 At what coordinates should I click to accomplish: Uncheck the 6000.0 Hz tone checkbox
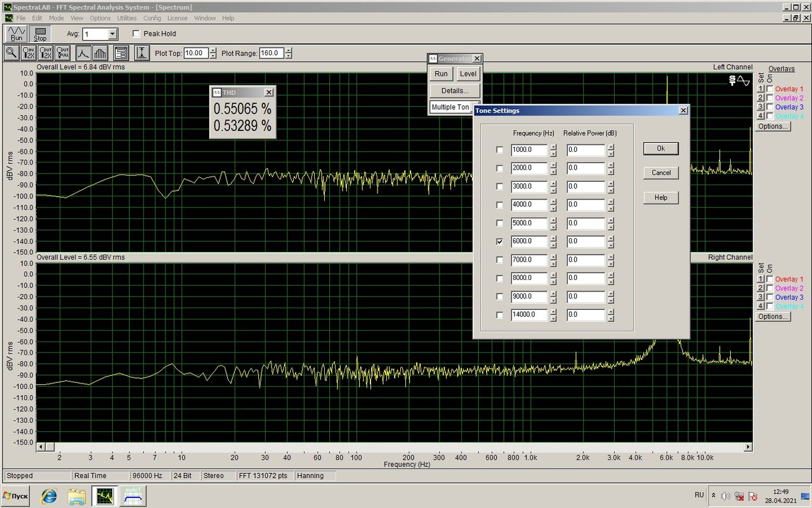point(500,242)
